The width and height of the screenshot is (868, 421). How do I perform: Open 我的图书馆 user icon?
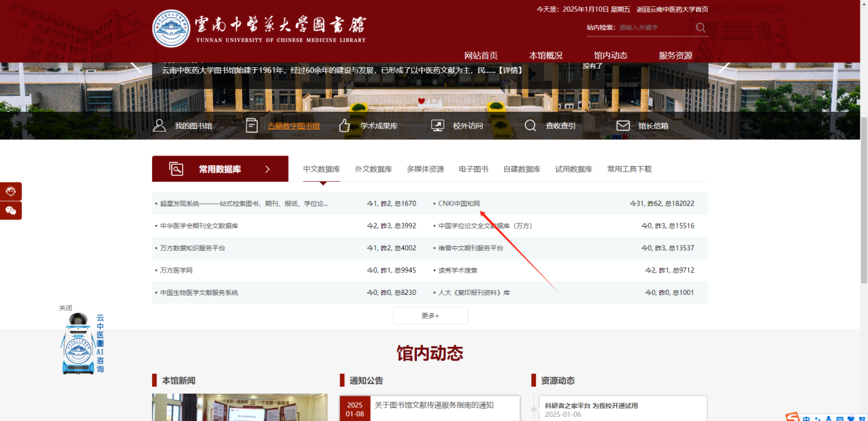coord(159,125)
